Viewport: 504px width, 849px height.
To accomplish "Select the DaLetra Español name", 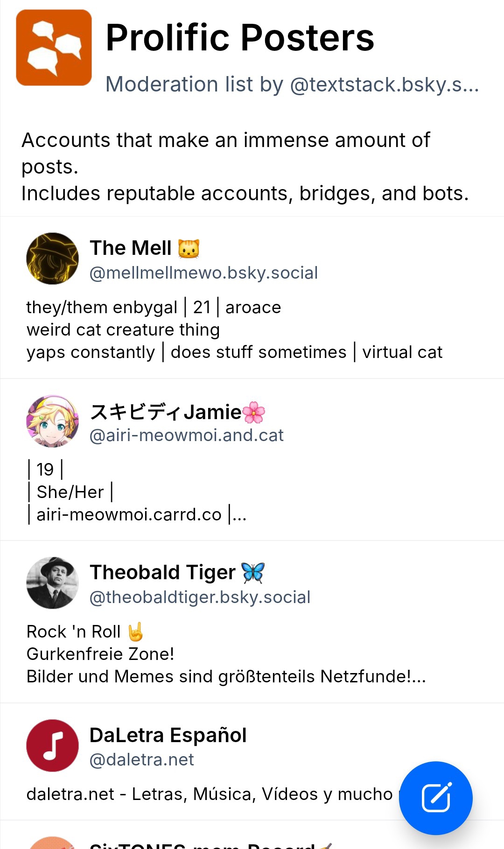I will click(168, 735).
